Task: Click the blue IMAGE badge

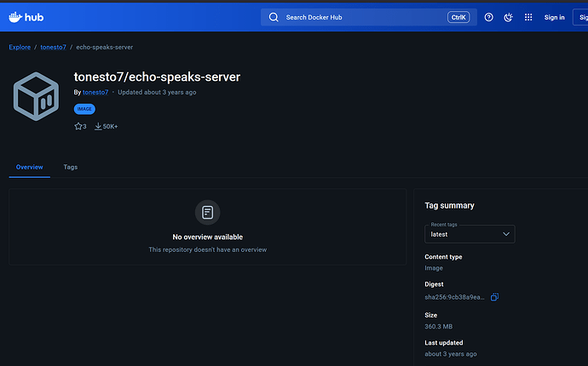Action: click(84, 109)
